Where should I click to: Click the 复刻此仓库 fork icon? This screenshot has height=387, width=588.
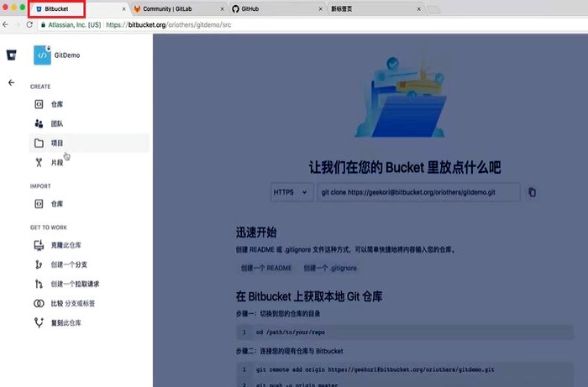coord(39,322)
